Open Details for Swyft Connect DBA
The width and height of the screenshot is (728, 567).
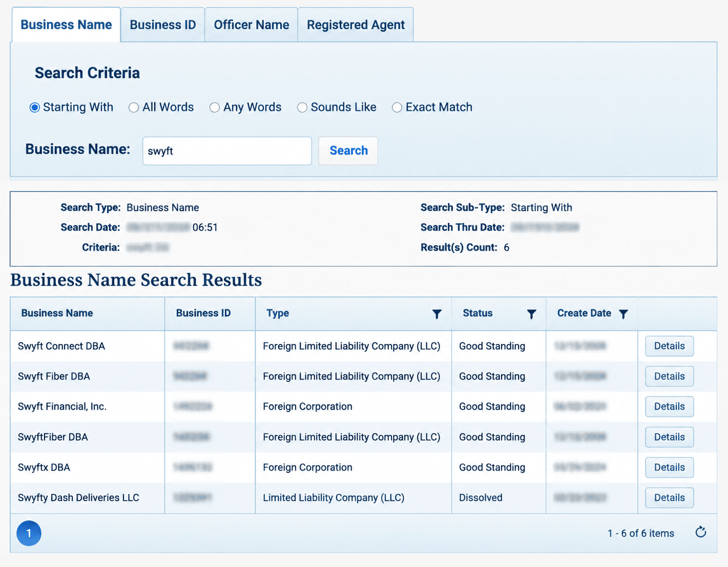tap(669, 346)
